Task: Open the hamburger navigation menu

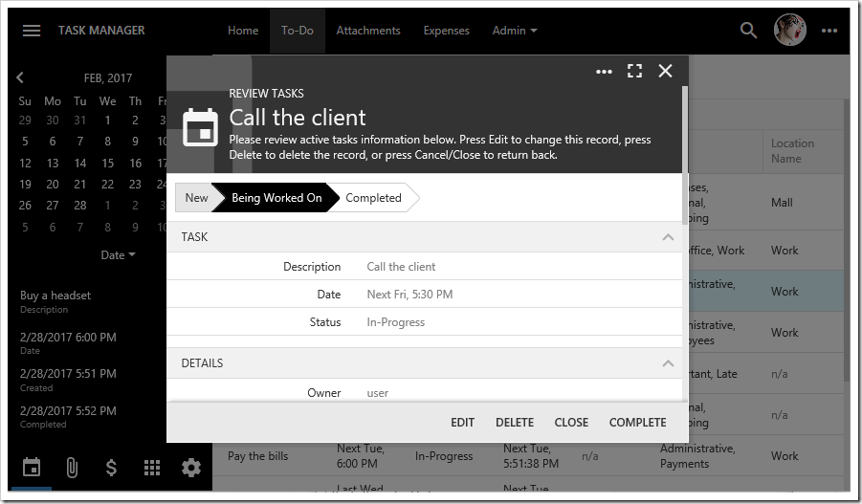Action: (32, 31)
